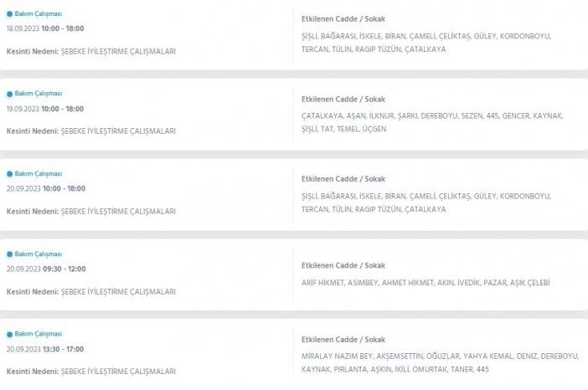The height and width of the screenshot is (390, 588).
Task: Click the street list starting with ARİF HİKMET
Action: click(x=426, y=283)
